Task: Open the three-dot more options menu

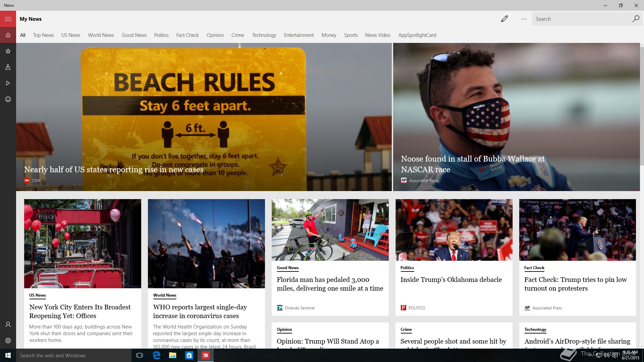Action: (x=524, y=19)
